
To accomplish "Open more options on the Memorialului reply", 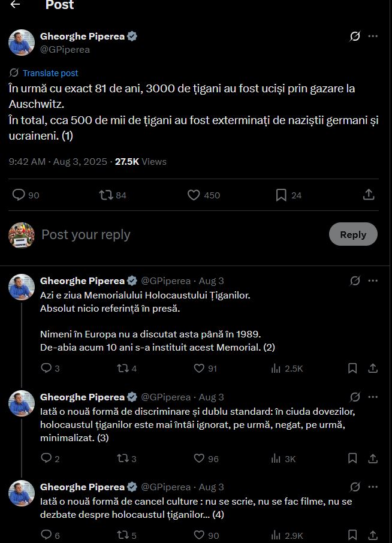I will 373,280.
